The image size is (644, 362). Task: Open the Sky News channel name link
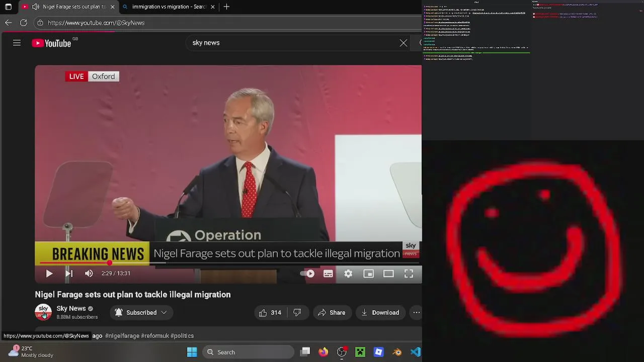click(x=71, y=308)
